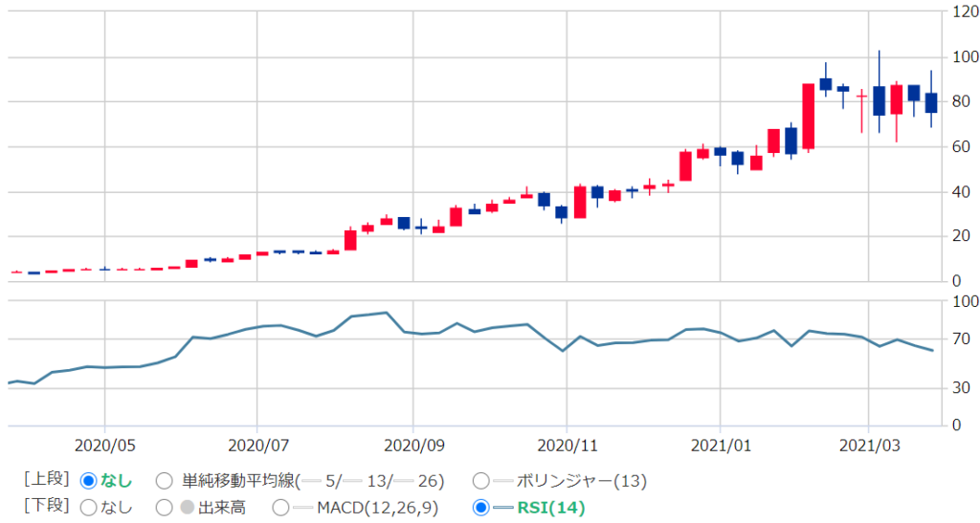Click the tall red candlestick near price 88
This screenshot has height=523, width=980.
tap(808, 116)
